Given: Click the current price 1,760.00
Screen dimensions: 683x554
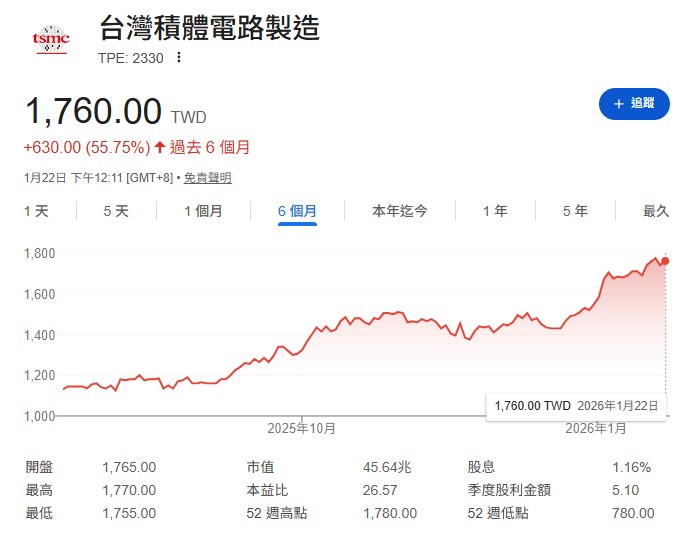Looking at the screenshot, I should [94, 111].
